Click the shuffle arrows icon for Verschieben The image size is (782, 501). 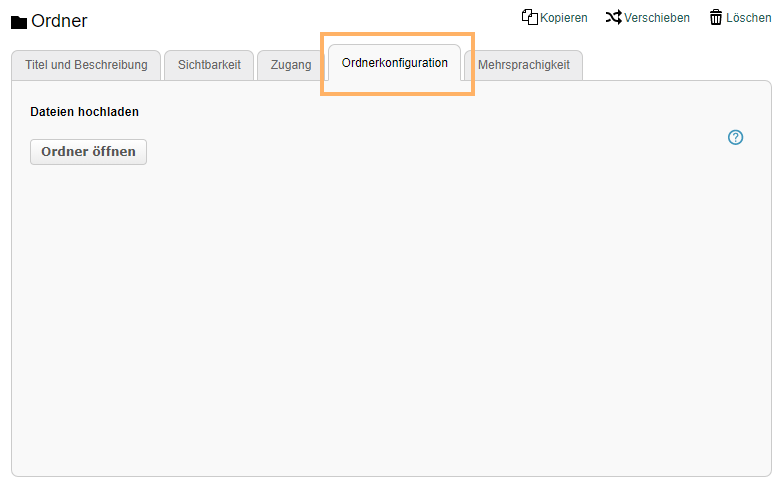coord(613,17)
